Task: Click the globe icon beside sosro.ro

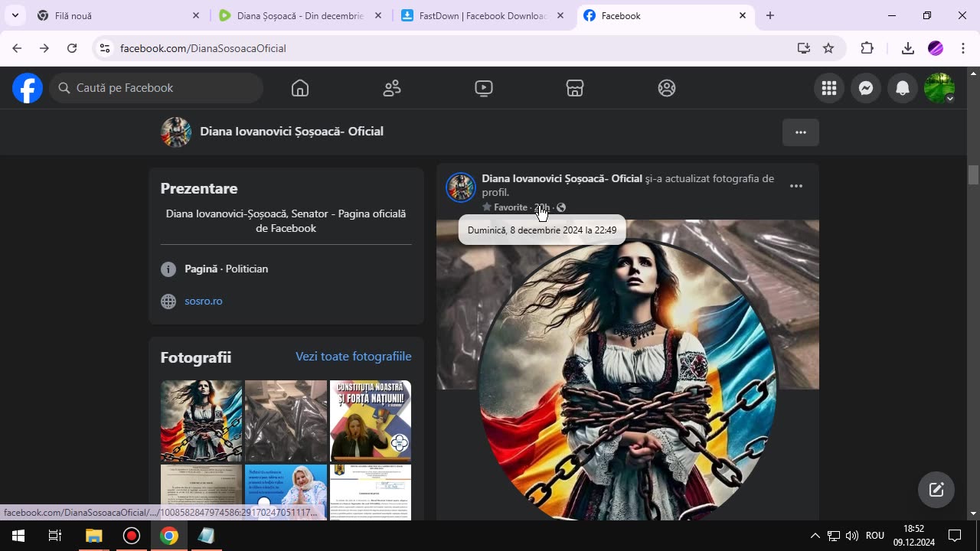Action: 168,302
